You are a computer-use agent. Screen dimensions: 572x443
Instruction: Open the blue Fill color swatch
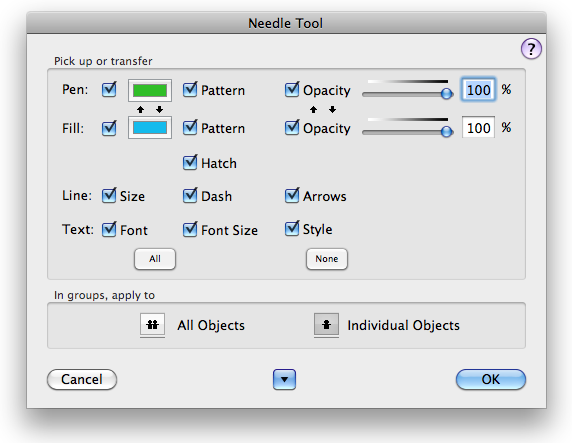(150, 128)
